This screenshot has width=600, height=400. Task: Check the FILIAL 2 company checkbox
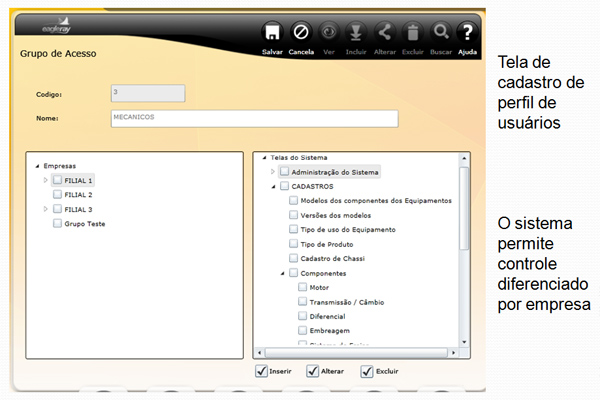pyautogui.click(x=57, y=195)
